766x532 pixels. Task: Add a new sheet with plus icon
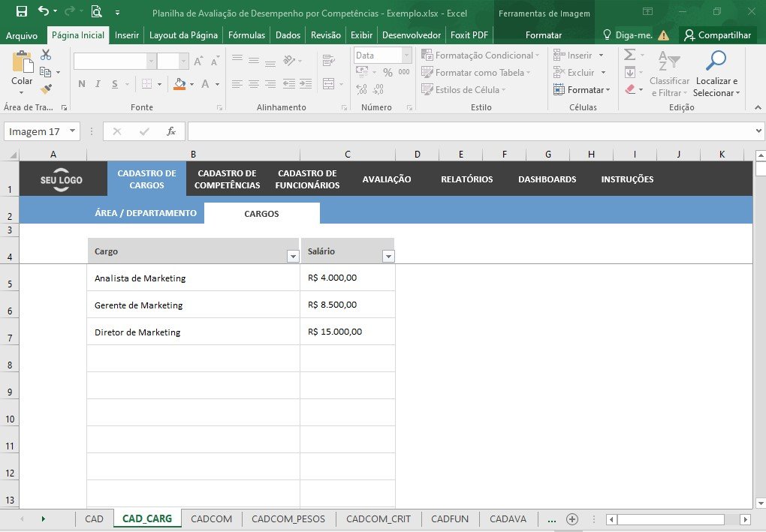pyautogui.click(x=572, y=518)
